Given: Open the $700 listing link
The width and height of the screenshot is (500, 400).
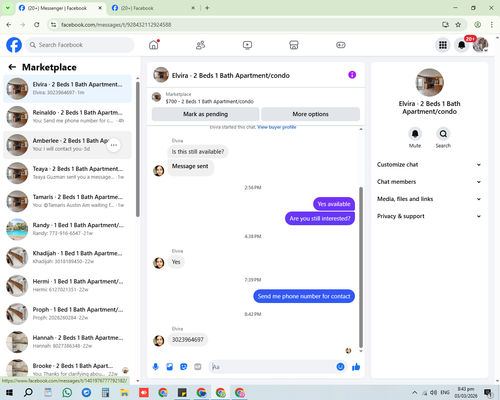Looking at the screenshot, I should [210, 101].
